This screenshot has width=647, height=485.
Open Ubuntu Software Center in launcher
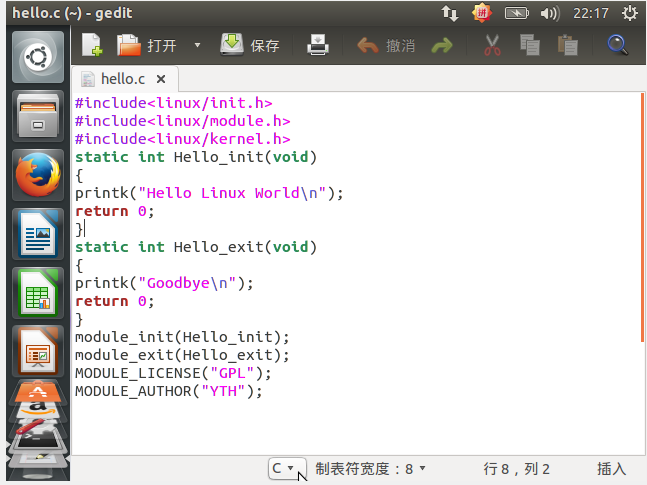coord(38,391)
